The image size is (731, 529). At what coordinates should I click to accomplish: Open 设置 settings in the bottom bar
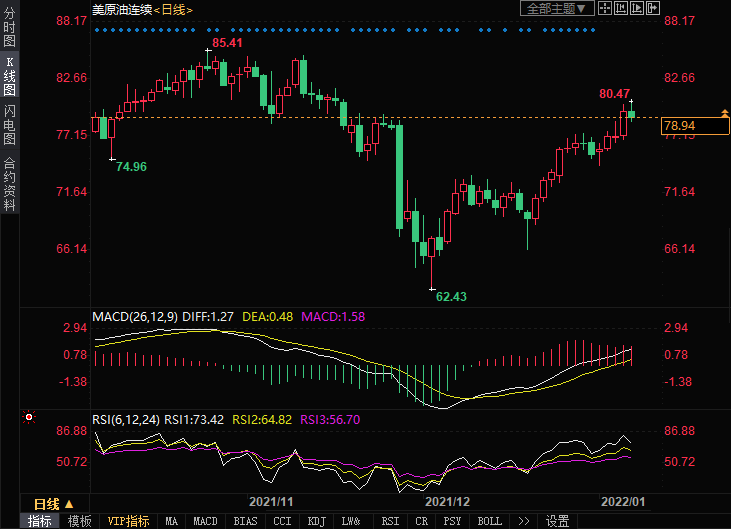coord(557,521)
